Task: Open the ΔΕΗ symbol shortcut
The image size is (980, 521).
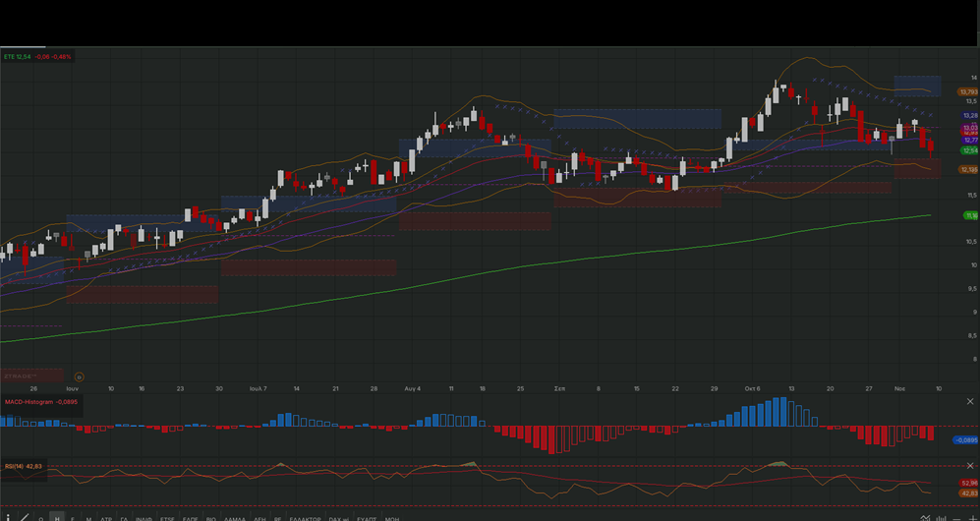Action: point(259,518)
